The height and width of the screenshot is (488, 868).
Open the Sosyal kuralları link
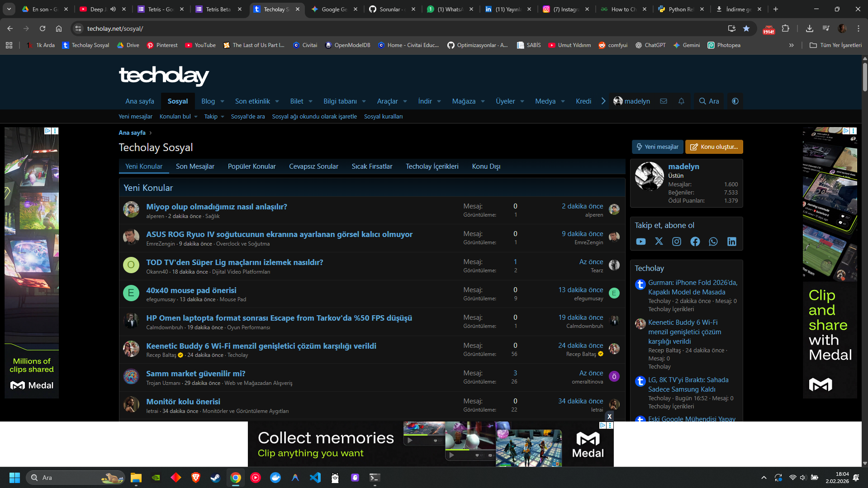(383, 117)
